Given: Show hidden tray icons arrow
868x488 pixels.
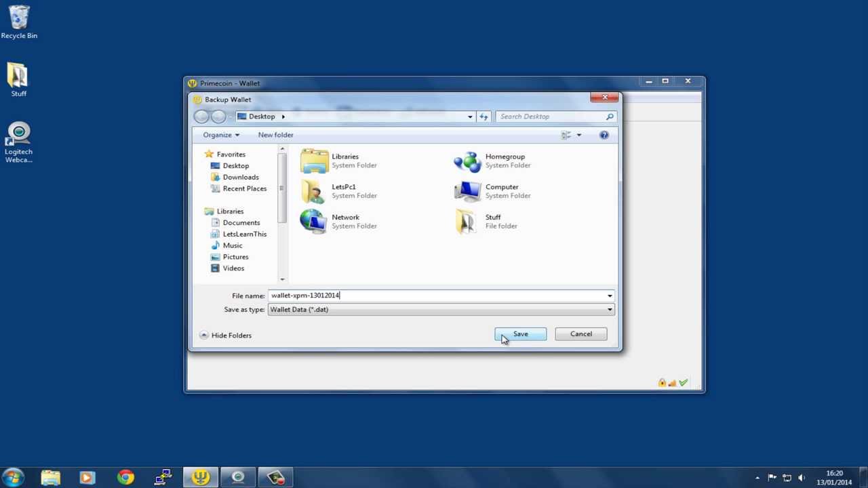Looking at the screenshot, I should pyautogui.click(x=757, y=478).
